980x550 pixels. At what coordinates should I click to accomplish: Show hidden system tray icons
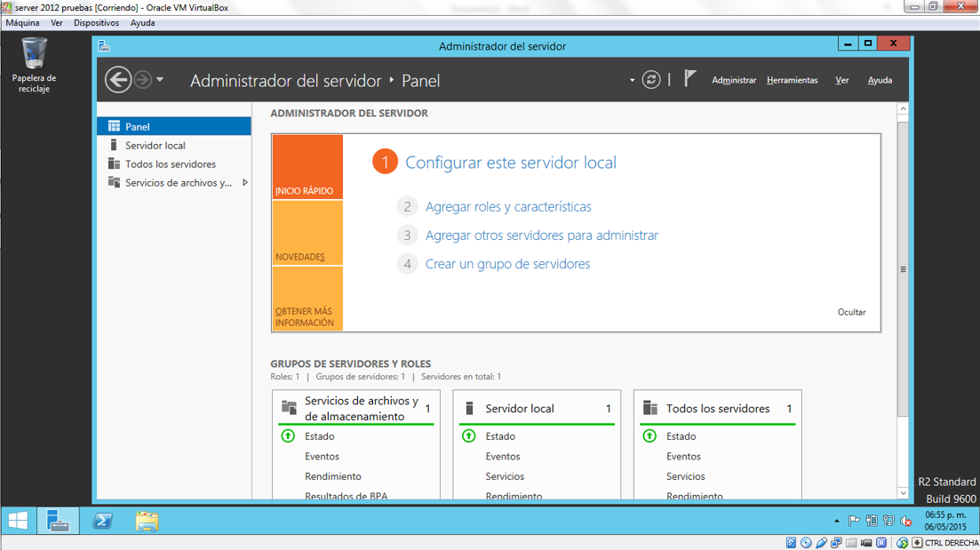pos(836,522)
